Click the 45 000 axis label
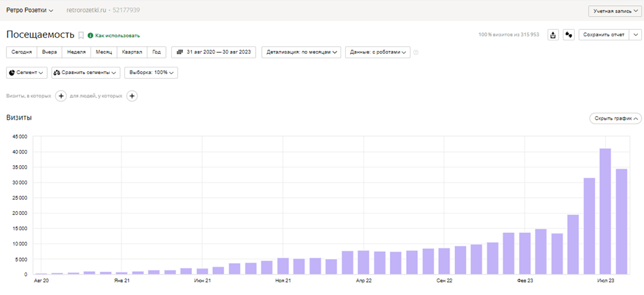644x295 pixels. tap(21, 136)
